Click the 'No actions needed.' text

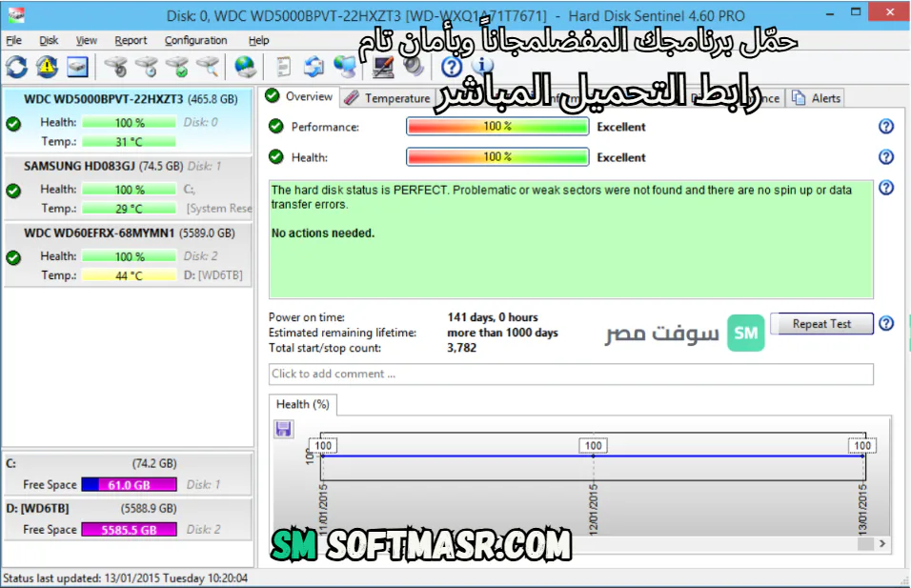coord(323,233)
